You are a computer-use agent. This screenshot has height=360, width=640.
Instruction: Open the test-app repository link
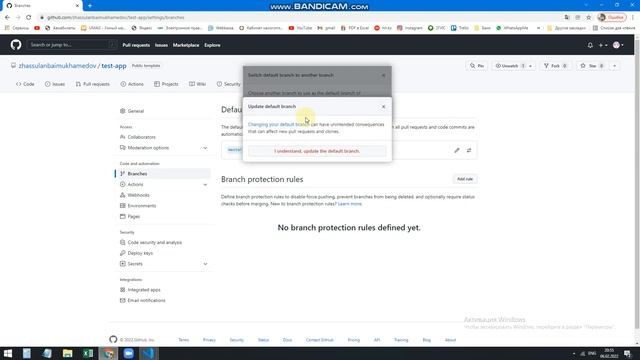pos(114,66)
